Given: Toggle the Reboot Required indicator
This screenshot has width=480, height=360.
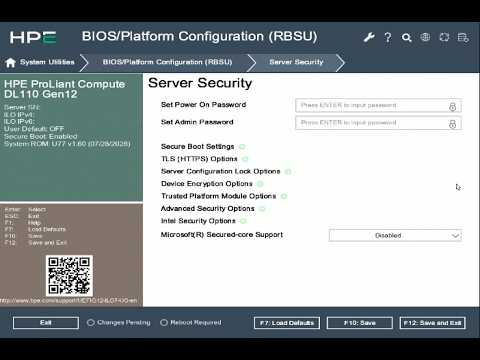Looking at the screenshot, I should click(x=164, y=323).
